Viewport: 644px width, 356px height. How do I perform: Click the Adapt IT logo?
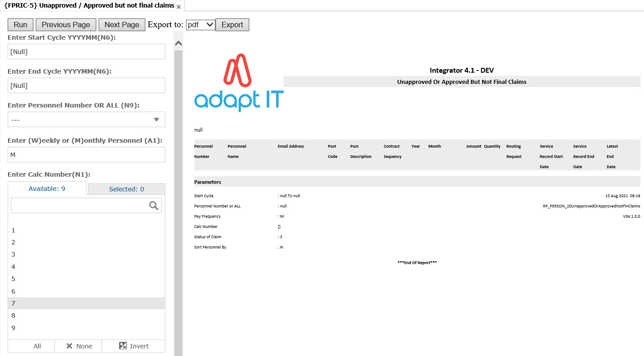[239, 83]
